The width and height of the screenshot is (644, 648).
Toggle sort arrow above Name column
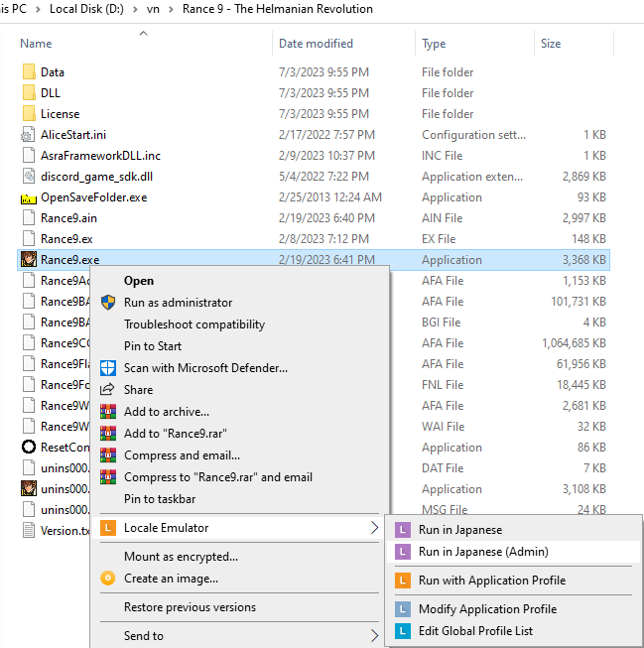coord(144,33)
